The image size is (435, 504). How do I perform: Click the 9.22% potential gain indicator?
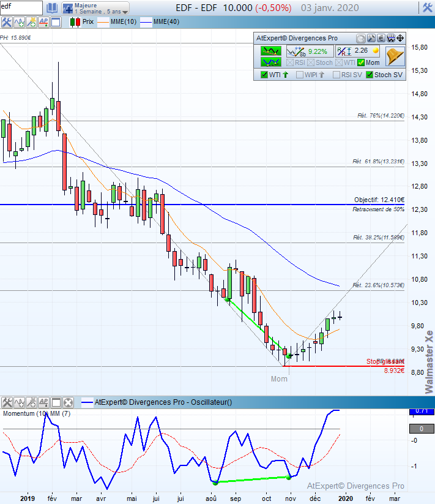coord(310,51)
